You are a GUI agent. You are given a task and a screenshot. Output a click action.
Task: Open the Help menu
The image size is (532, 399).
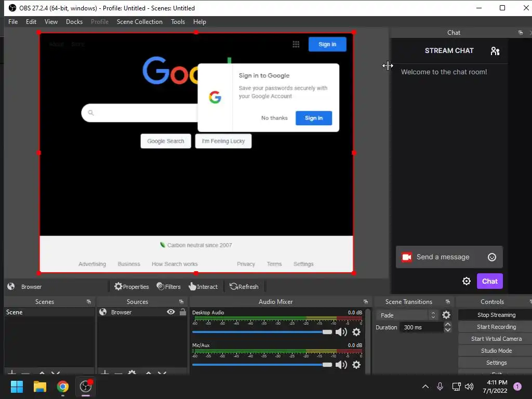pos(199,22)
